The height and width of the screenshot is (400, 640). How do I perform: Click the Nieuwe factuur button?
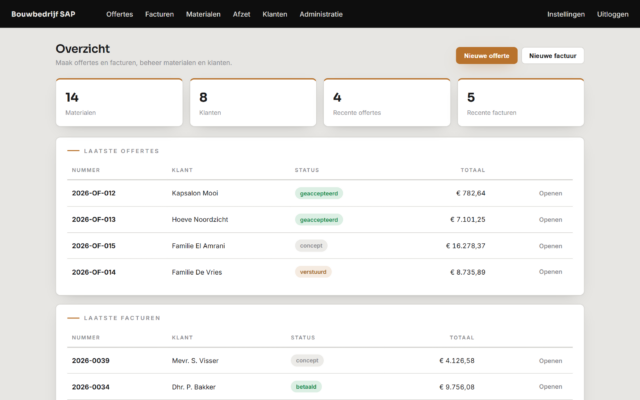point(553,56)
